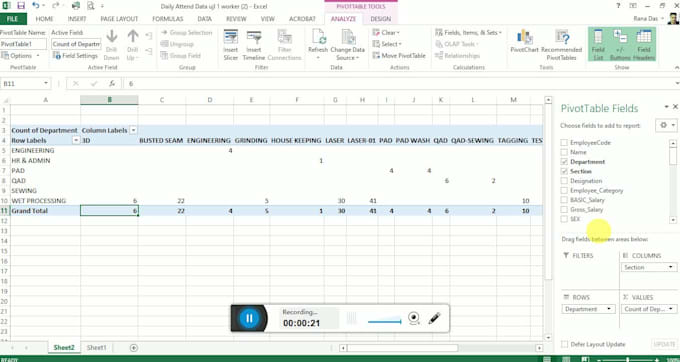
Task: Switch to the DESIGN tab
Action: click(380, 19)
